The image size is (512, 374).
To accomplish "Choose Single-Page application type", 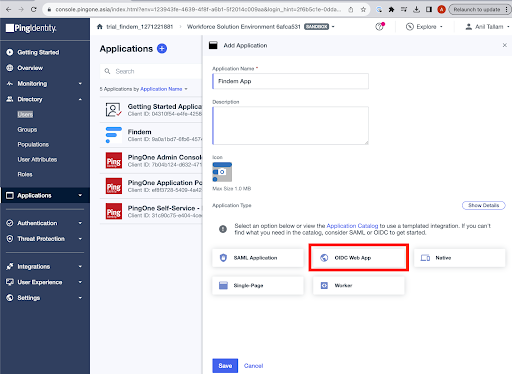I will click(258, 286).
